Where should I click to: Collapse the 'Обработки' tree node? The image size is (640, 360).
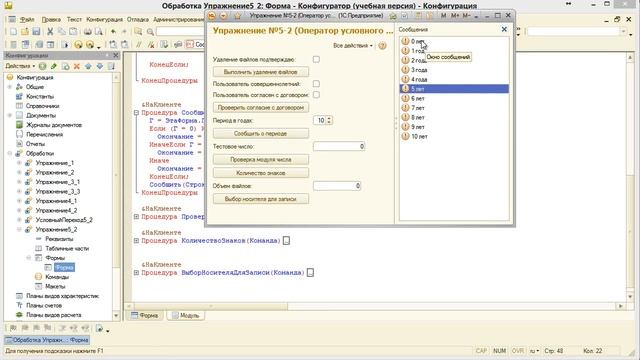tap(10, 153)
